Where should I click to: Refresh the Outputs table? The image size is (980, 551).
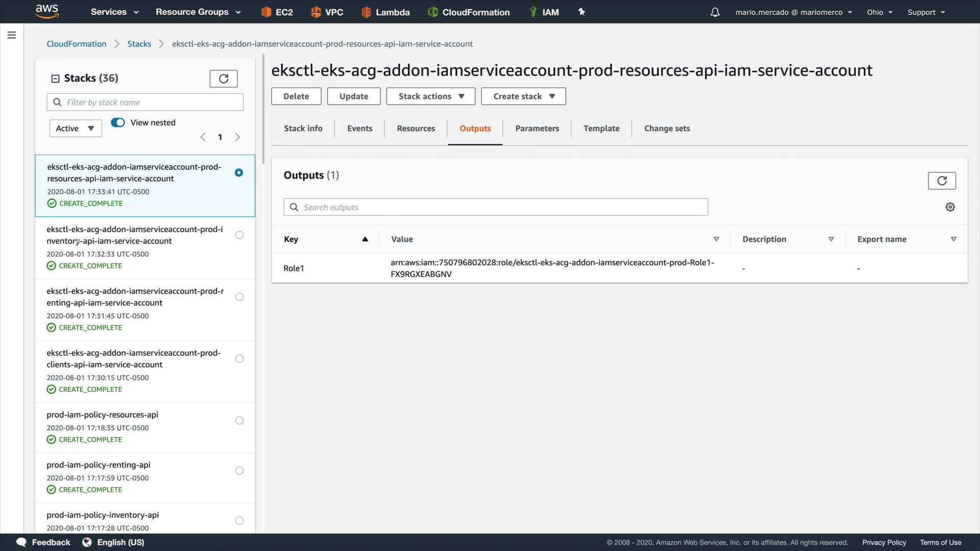tap(942, 181)
